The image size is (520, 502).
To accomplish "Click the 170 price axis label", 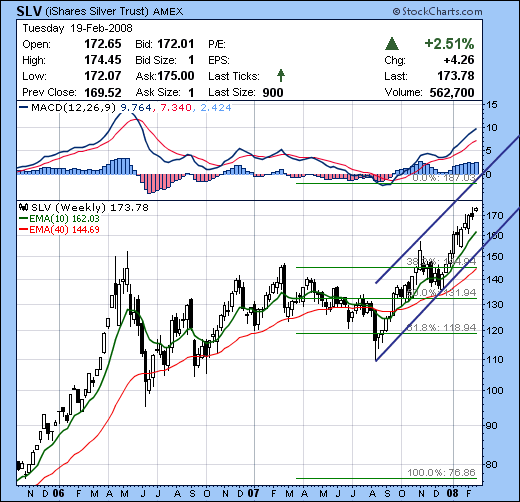I will (494, 216).
